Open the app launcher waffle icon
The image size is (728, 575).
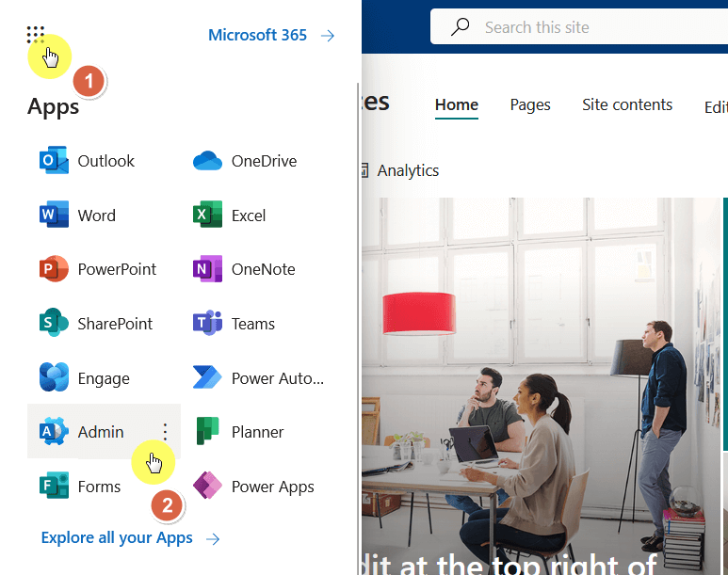pyautogui.click(x=35, y=35)
